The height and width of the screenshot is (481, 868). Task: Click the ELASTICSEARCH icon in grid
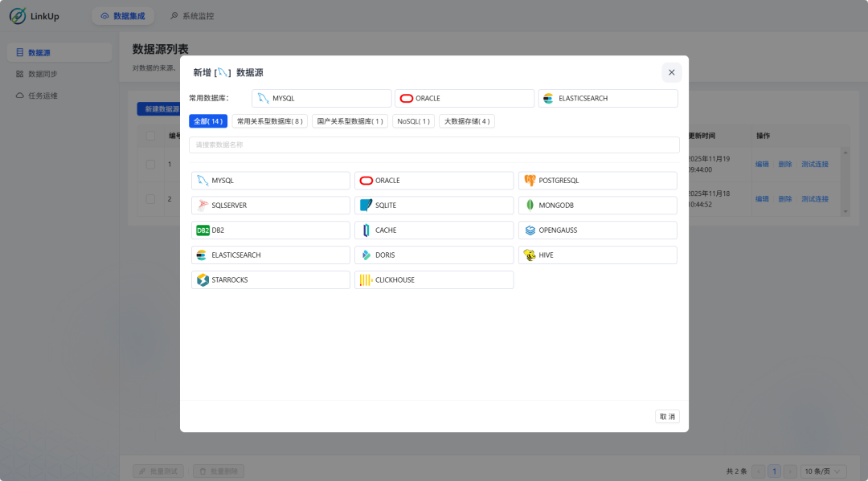coord(202,255)
